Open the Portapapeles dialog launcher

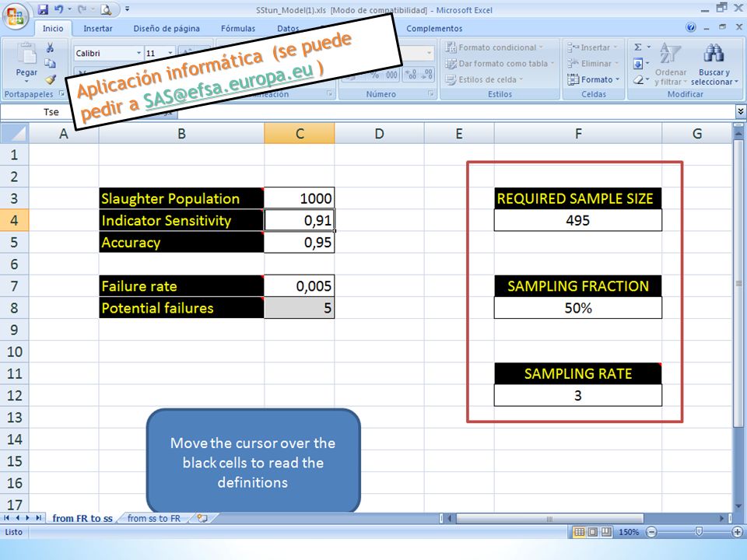pos(61,94)
